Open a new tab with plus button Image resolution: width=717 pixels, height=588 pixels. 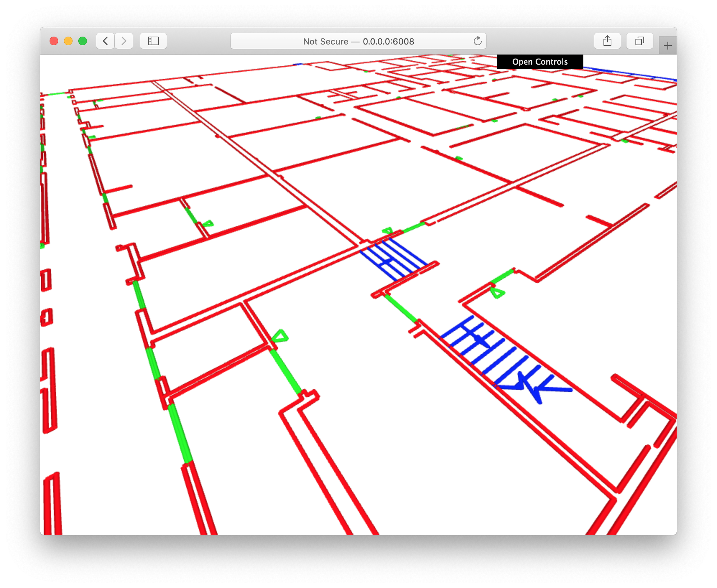point(667,46)
